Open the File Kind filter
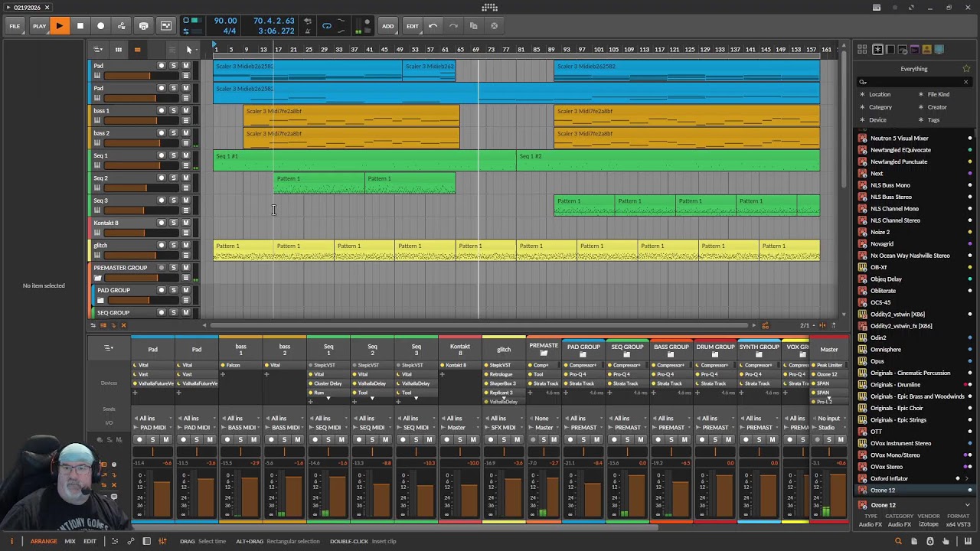This screenshot has width=980, height=551. [938, 94]
